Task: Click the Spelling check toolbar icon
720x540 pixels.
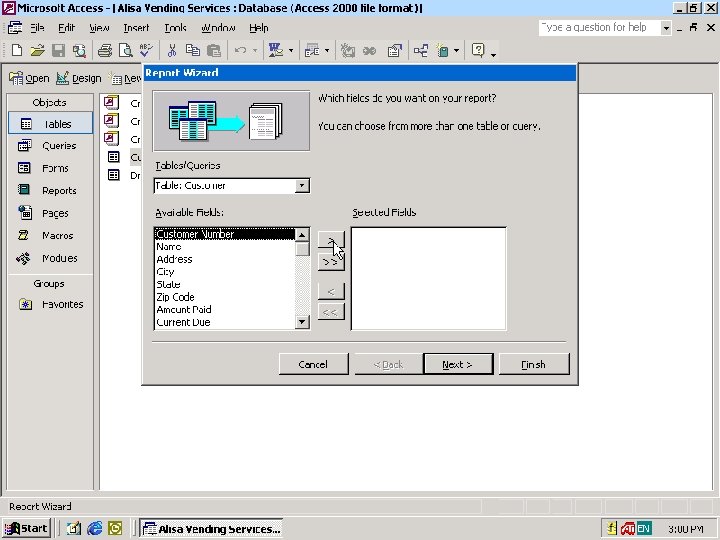Action: (x=146, y=50)
